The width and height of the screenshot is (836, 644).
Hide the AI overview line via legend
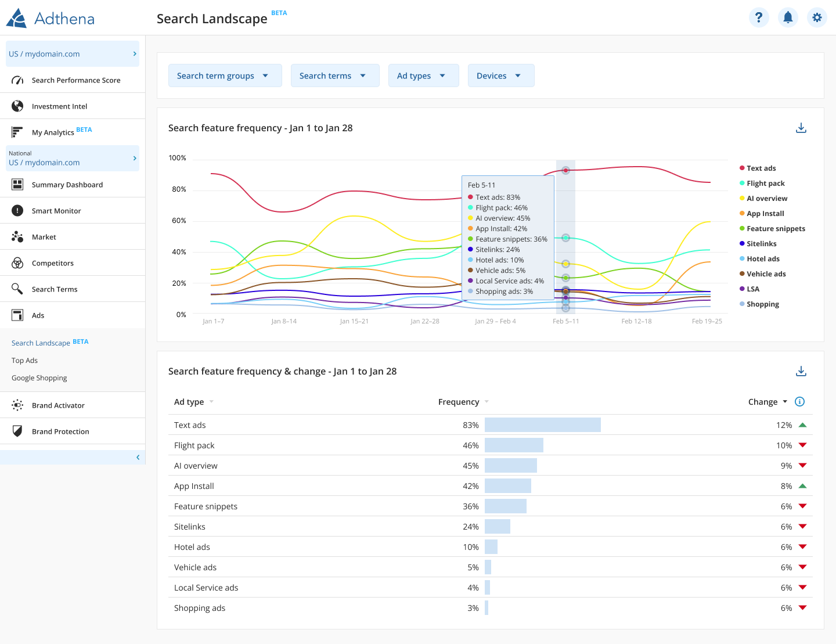pyautogui.click(x=766, y=199)
